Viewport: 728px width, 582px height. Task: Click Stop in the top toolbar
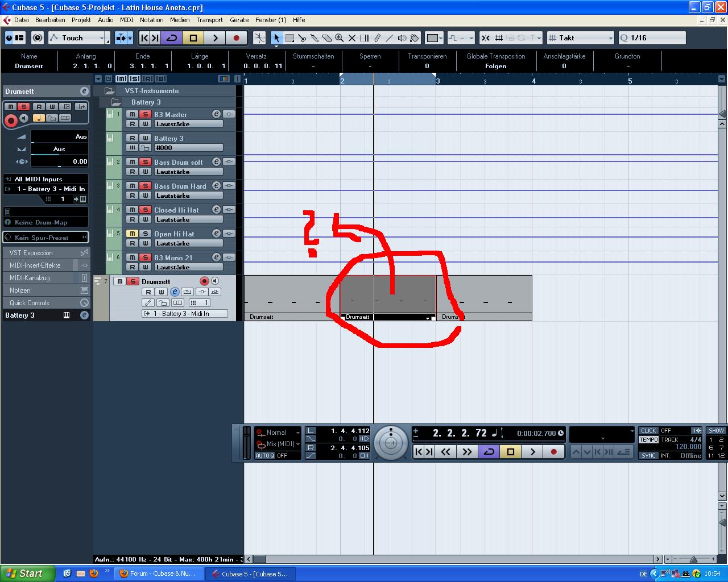point(193,38)
